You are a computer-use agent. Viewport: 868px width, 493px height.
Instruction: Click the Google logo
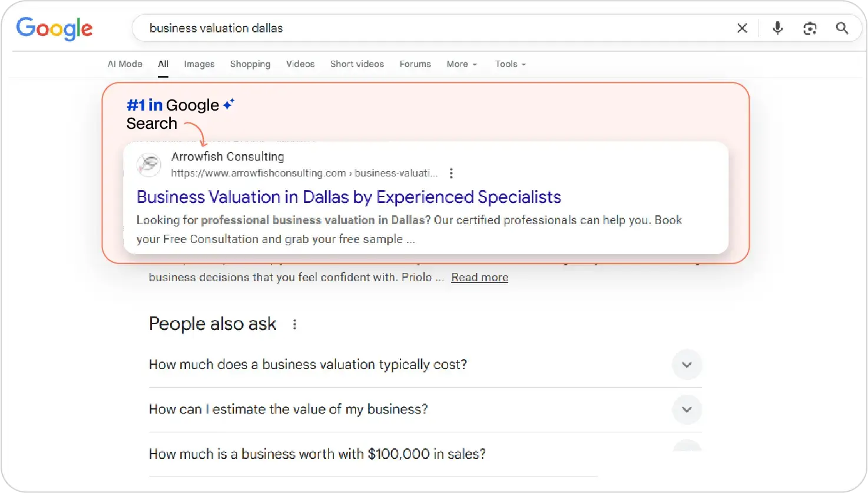click(54, 28)
